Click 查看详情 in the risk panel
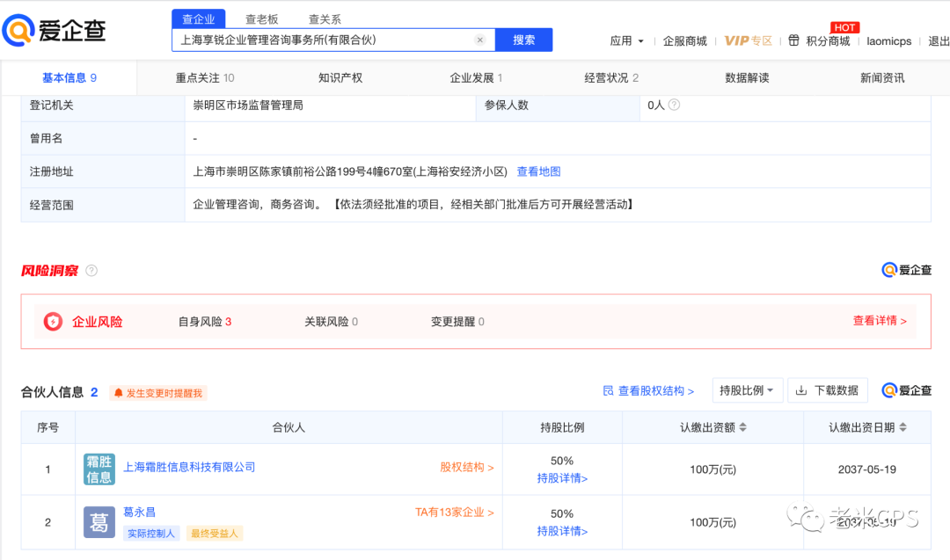 coord(880,321)
